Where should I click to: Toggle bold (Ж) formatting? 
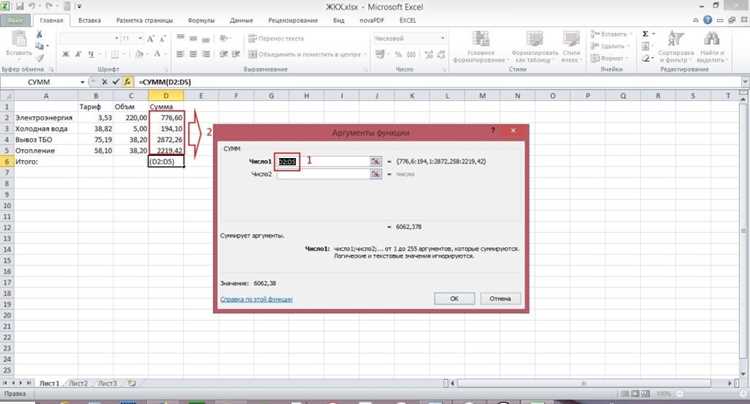point(66,54)
